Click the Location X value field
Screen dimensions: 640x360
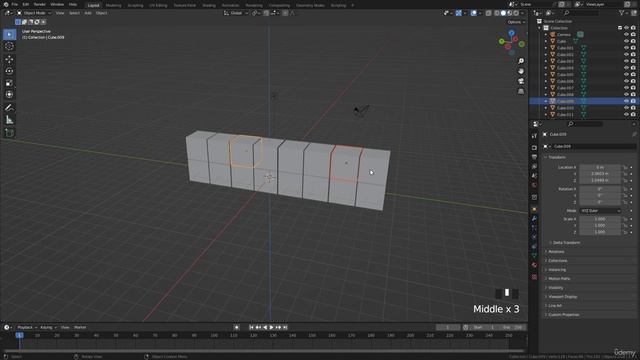click(x=600, y=167)
